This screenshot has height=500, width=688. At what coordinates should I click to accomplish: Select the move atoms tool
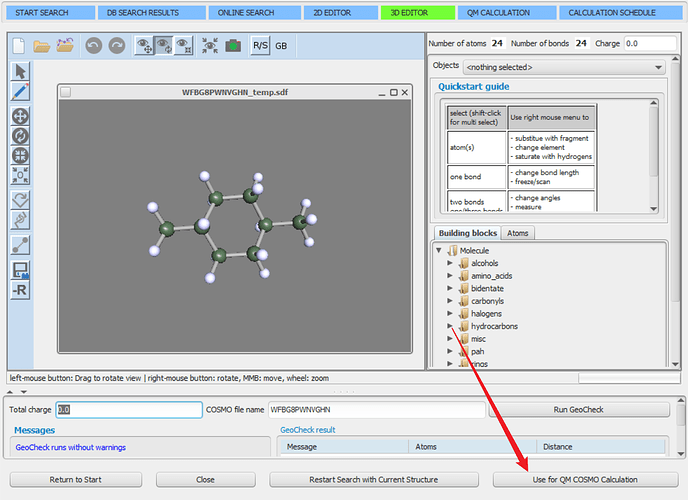[20, 116]
